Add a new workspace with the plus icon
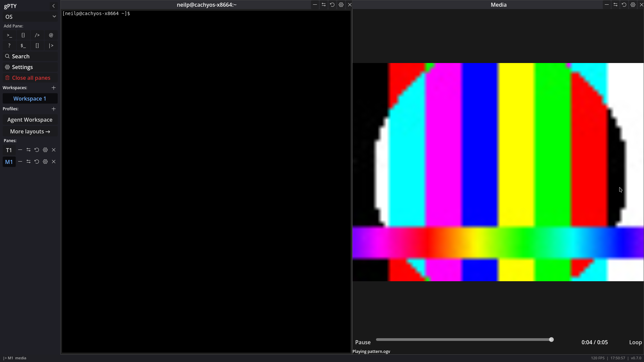Screen dimensions: 644x362 pos(54,88)
